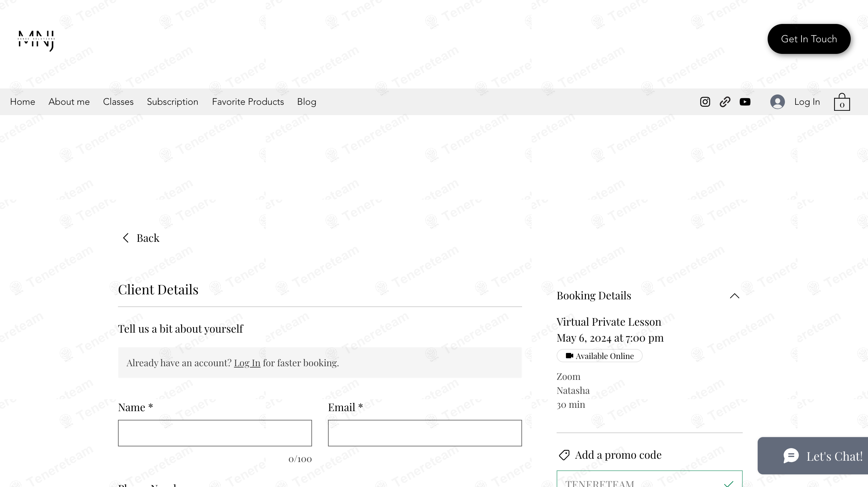Screen dimensions: 868x487
Task: Focus the Email input field
Action: (x=425, y=433)
